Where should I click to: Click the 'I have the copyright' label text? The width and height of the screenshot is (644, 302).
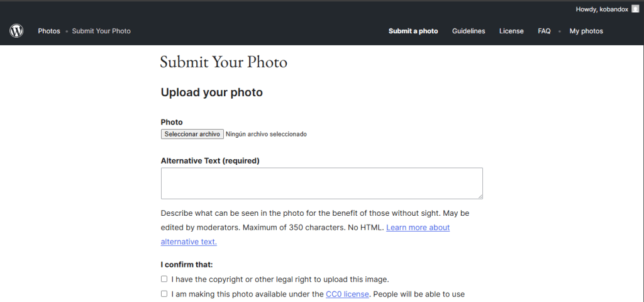coord(280,279)
